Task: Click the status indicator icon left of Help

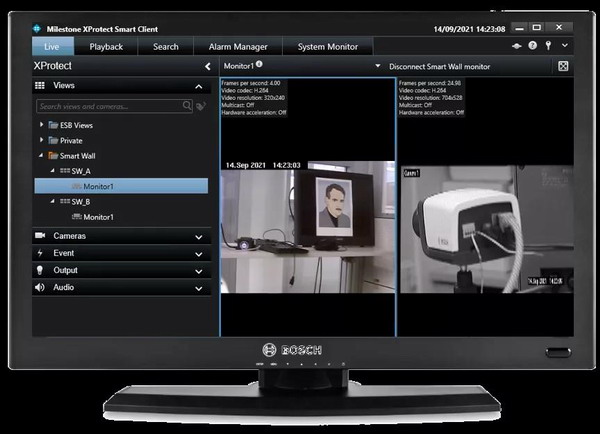Action: tap(517, 46)
